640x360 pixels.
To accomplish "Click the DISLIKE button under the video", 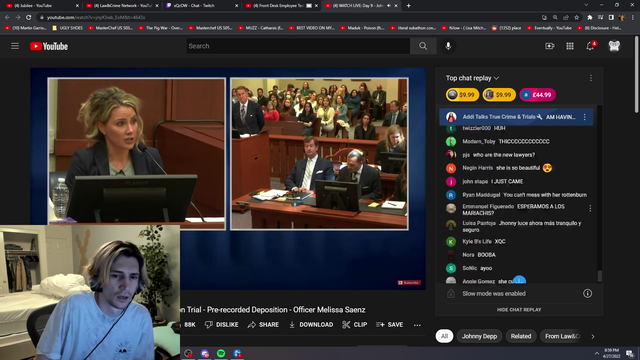I will (x=222, y=325).
